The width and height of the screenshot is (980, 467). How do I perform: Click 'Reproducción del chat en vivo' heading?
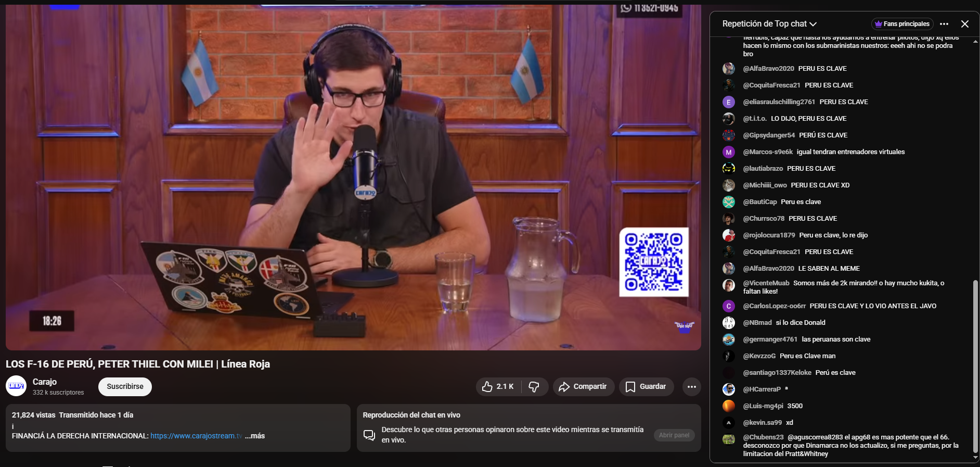[411, 415]
